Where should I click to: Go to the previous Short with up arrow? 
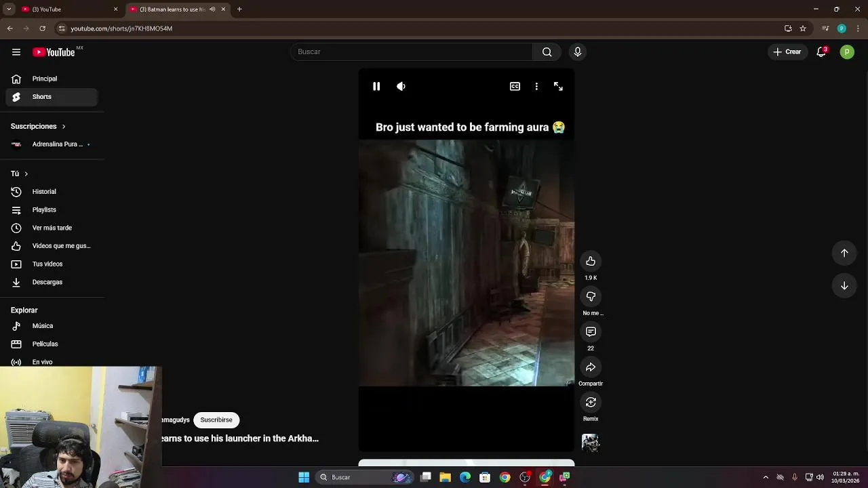(844, 253)
